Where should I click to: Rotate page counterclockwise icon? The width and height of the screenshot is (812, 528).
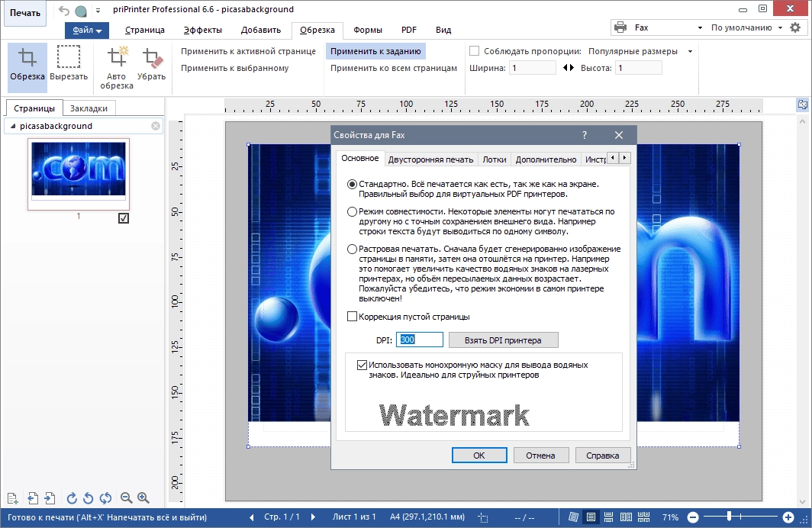tap(89, 498)
